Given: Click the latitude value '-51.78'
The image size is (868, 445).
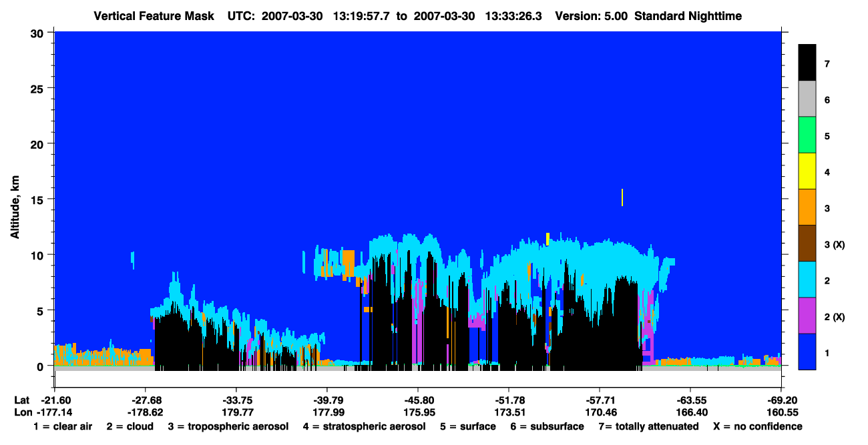Looking at the screenshot, I should 508,400.
